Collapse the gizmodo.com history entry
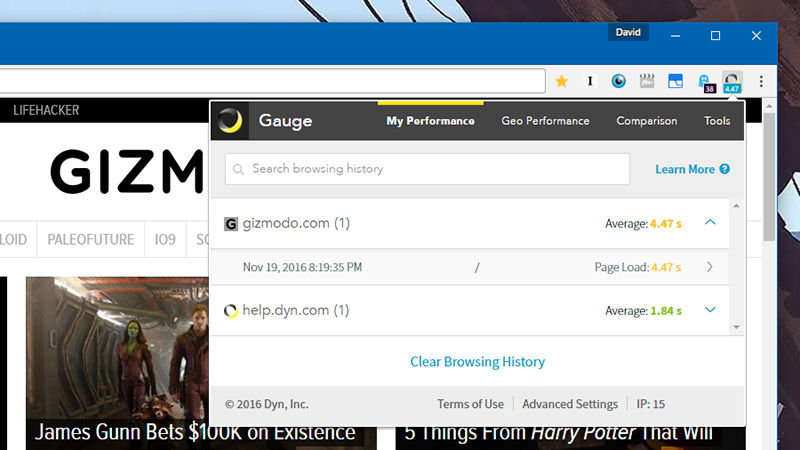The width and height of the screenshot is (800, 450). (x=710, y=222)
